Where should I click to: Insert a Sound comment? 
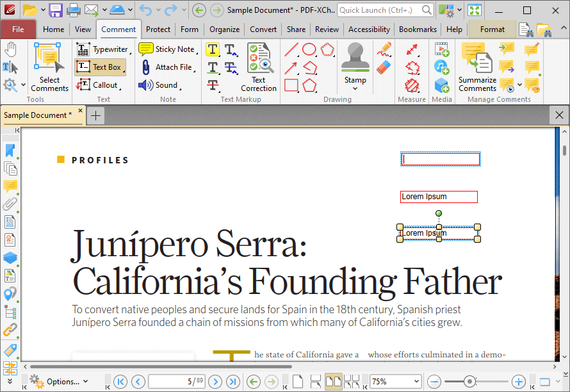point(159,85)
